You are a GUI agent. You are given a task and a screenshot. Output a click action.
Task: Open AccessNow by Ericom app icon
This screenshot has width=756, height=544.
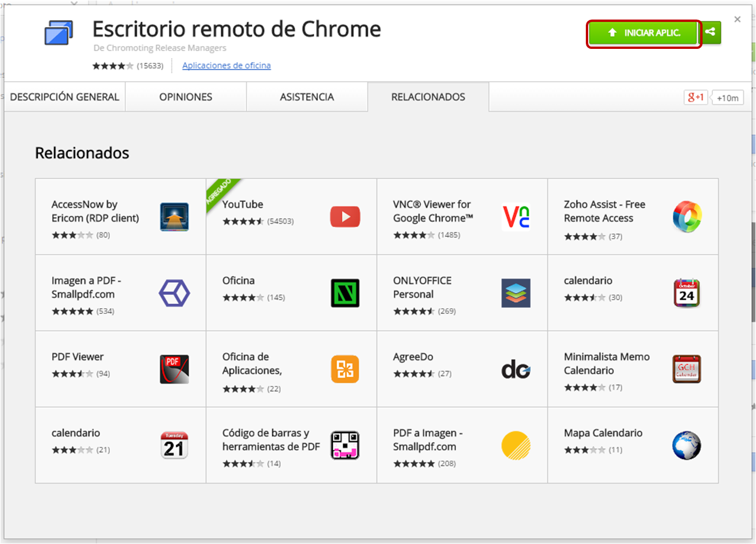174,217
